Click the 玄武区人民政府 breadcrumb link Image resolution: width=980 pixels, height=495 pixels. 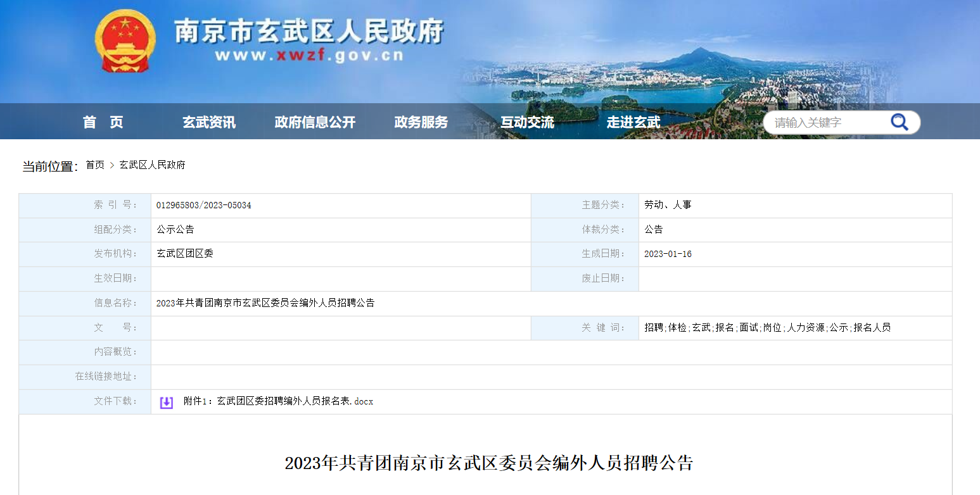point(152,165)
